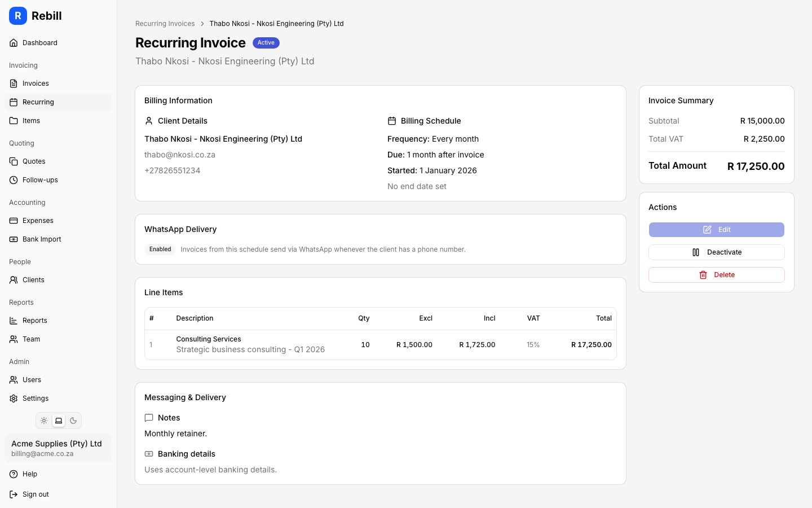Image resolution: width=812 pixels, height=508 pixels.
Task: Click email thabo@nkosi.co.za
Action: (180, 155)
